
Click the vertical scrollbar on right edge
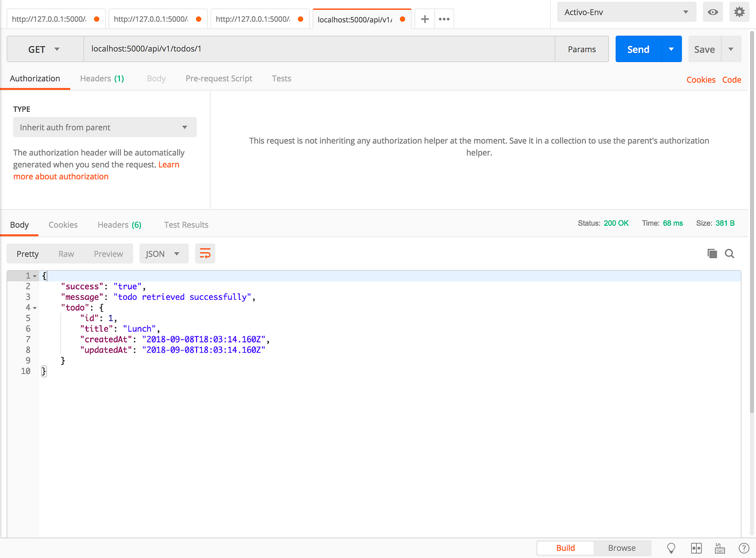752,221
